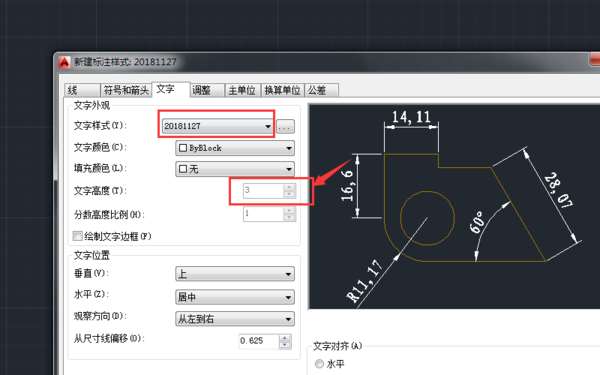Viewport: 600px width, 375px height.
Task: Open the Primary Units tab
Action: tap(243, 90)
